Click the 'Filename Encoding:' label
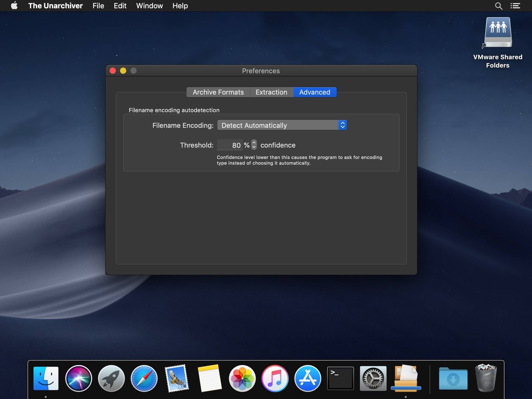The image size is (532, 399). [183, 125]
